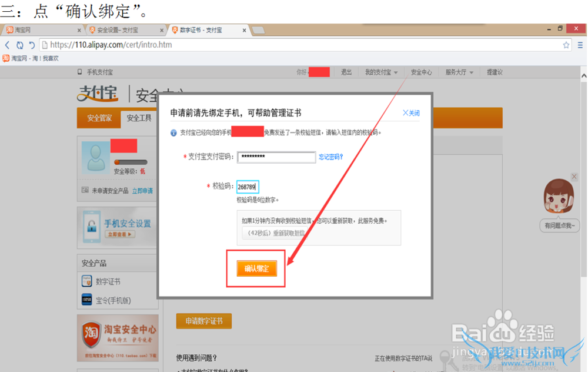Click 退出 to log out
Viewport: 588px width, 372px height.
pyautogui.click(x=346, y=72)
